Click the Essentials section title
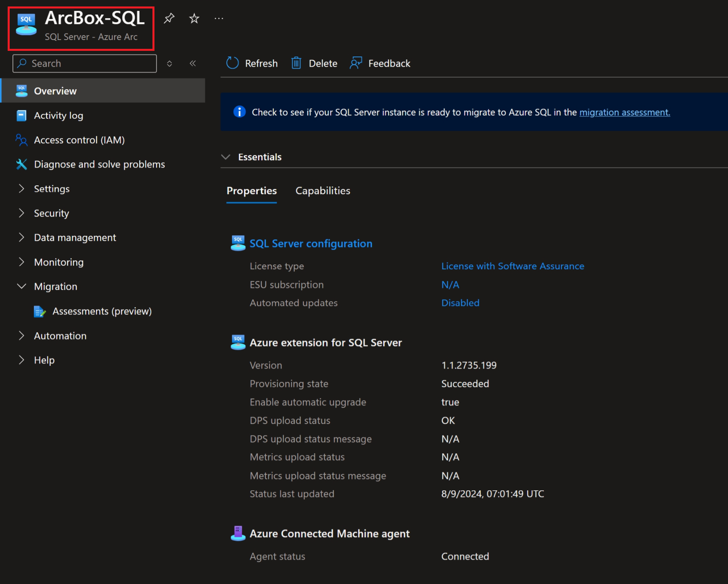 click(260, 157)
